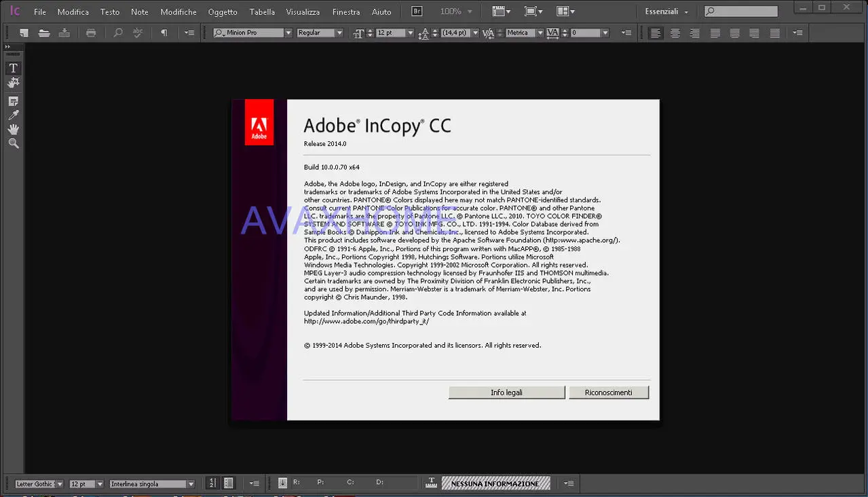Align text left
868x497 pixels.
click(x=655, y=33)
